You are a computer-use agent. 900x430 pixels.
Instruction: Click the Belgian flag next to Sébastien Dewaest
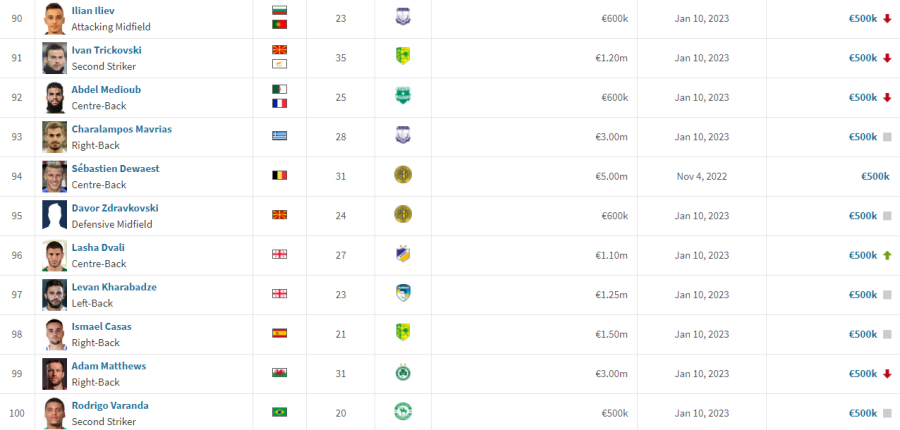click(280, 175)
